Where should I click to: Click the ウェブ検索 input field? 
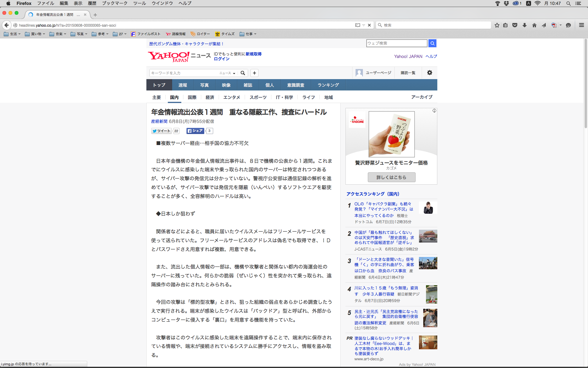[397, 43]
